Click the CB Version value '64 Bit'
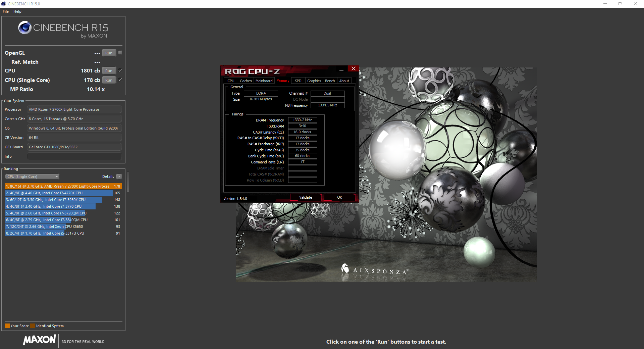 (74, 138)
